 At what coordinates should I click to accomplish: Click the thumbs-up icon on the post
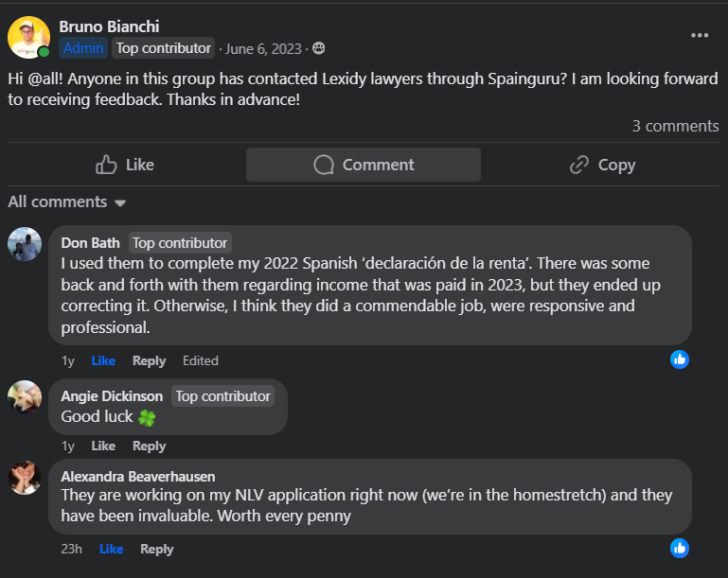pos(106,165)
